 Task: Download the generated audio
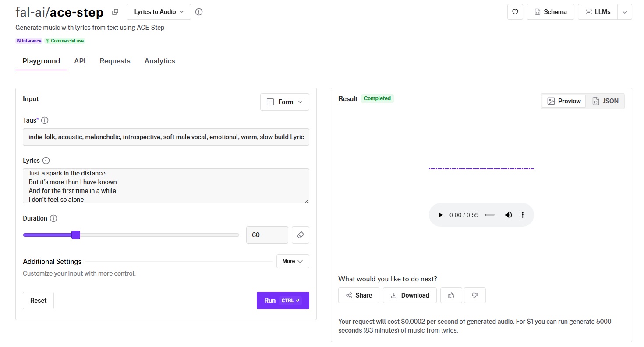point(410,295)
